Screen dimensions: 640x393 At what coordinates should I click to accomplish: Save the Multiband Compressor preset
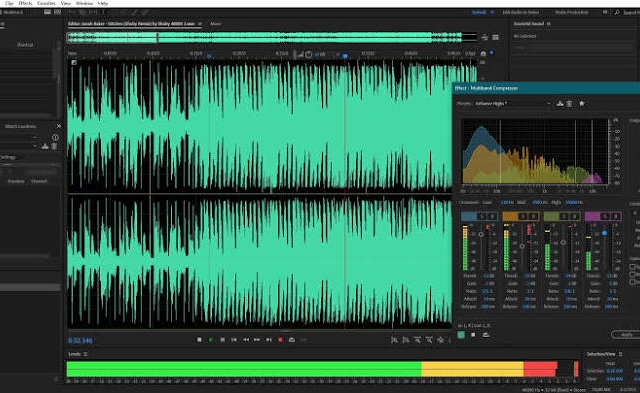click(560, 104)
